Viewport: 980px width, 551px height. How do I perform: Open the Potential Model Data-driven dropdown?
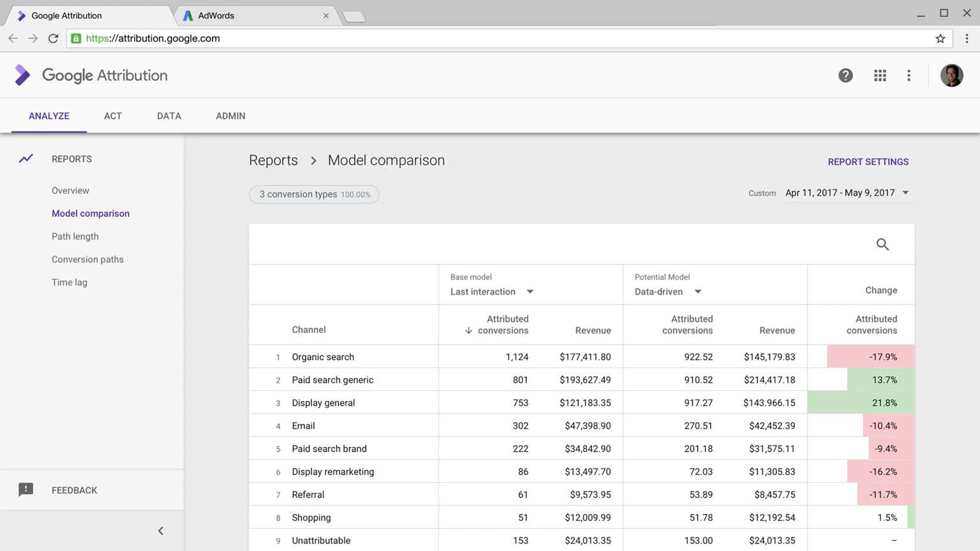click(668, 291)
